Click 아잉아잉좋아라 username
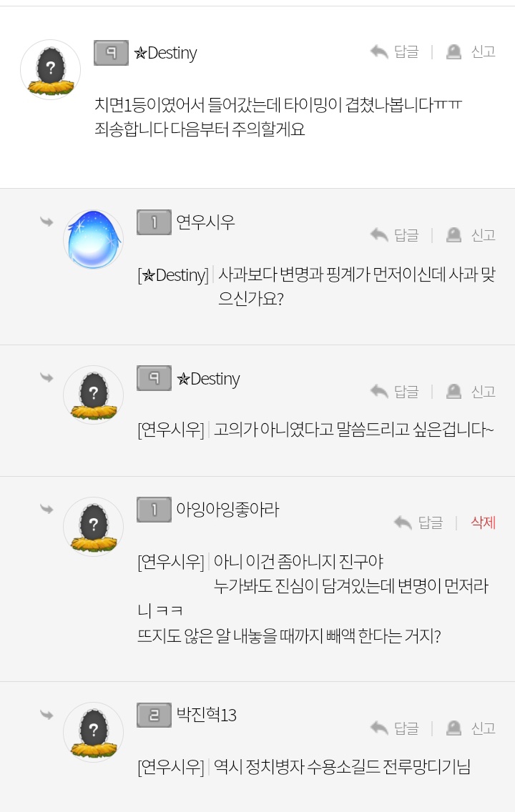This screenshot has width=515, height=812. tap(227, 510)
